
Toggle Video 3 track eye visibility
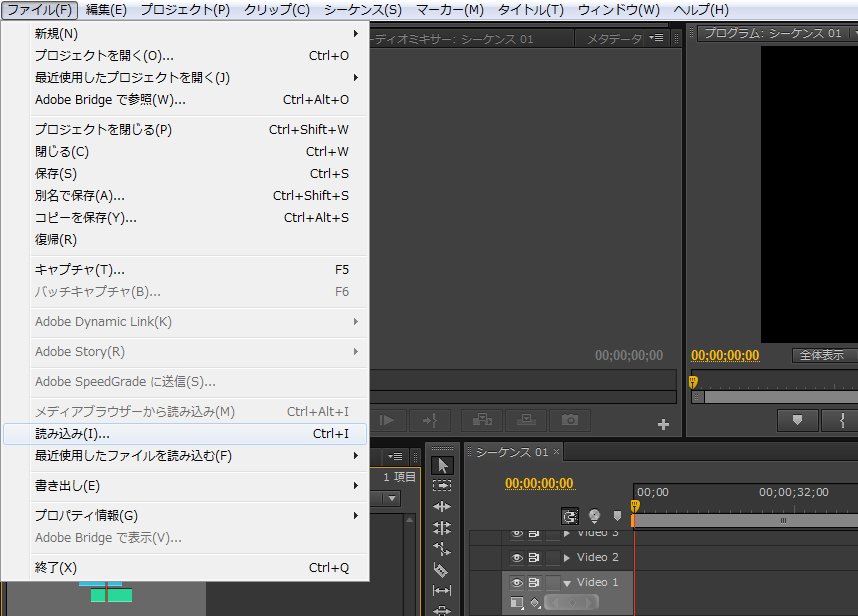pyautogui.click(x=517, y=533)
